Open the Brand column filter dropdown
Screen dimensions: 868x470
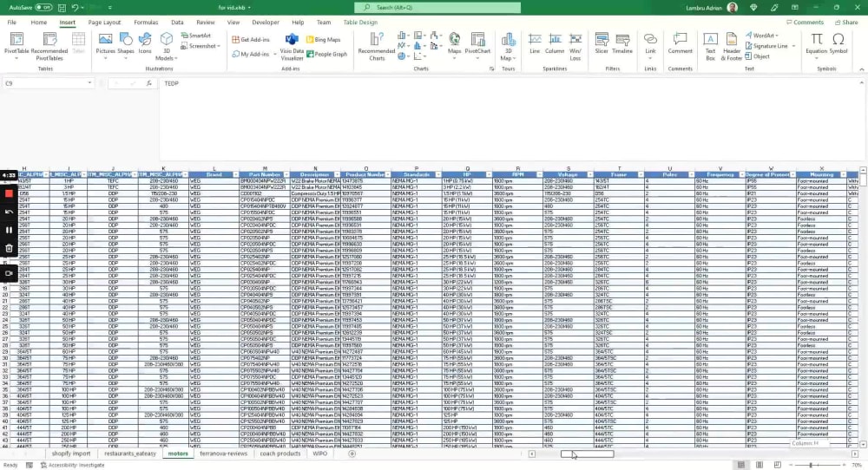(x=236, y=174)
